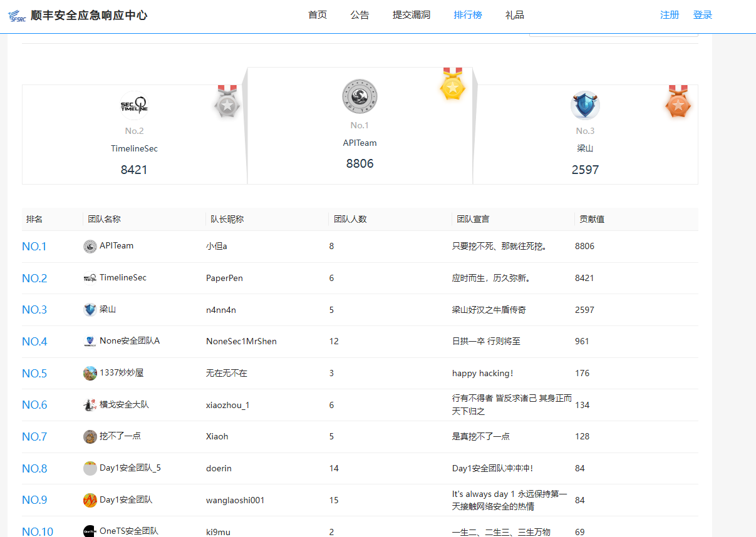Viewport: 756px width, 537px height.
Task: Click team name 1337炒炒屋
Action: point(122,373)
